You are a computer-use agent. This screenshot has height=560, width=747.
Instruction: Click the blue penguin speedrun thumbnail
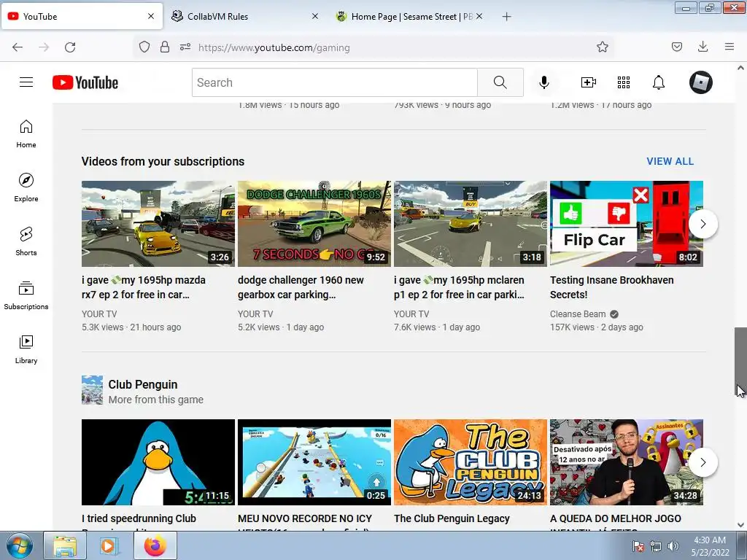coord(158,462)
